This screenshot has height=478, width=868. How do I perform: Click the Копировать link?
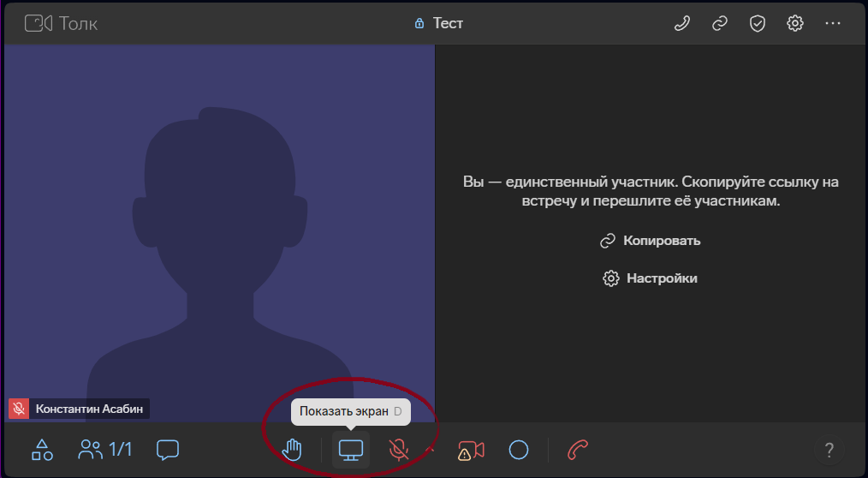(651, 241)
